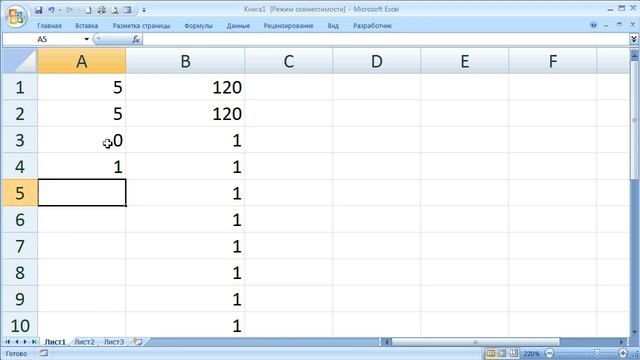This screenshot has height=360, width=640.
Task: Switch to the Лист2 sheet tab
Action: pos(84,342)
